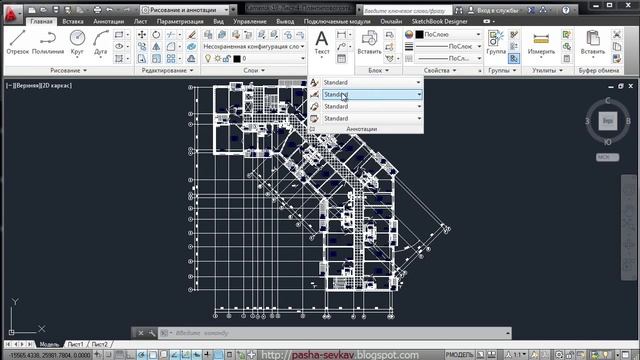
Task: Click Вход в службы sign-in button
Action: pos(494,10)
